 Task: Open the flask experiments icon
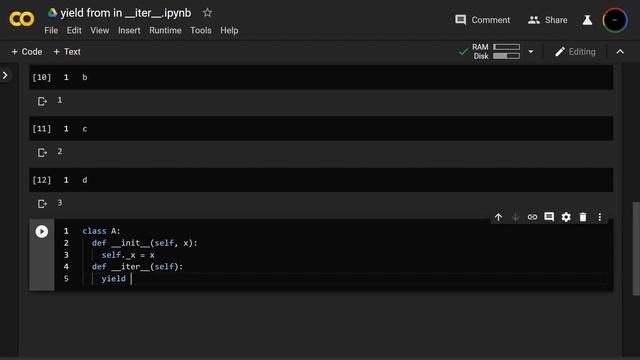click(587, 20)
